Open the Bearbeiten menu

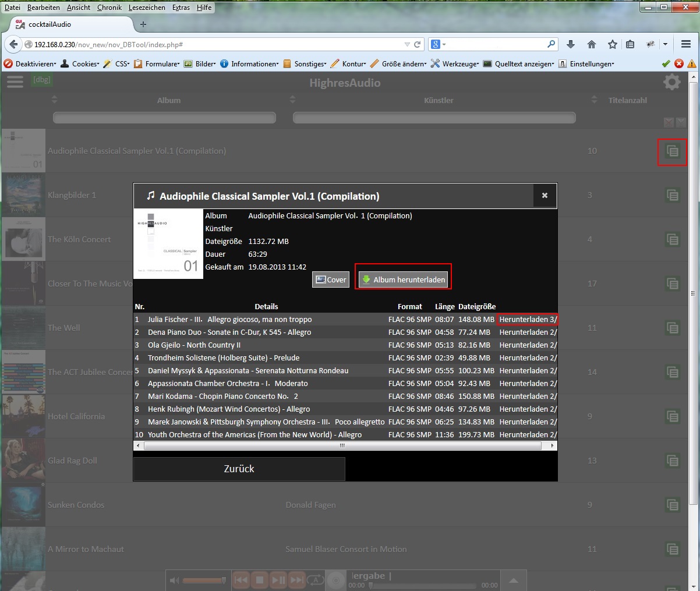coord(44,8)
